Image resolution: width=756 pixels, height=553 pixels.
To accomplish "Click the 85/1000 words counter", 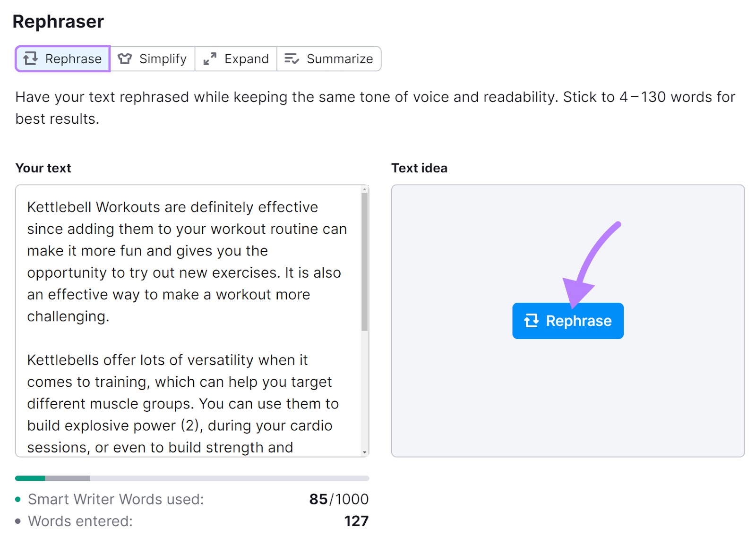I will coord(339,499).
